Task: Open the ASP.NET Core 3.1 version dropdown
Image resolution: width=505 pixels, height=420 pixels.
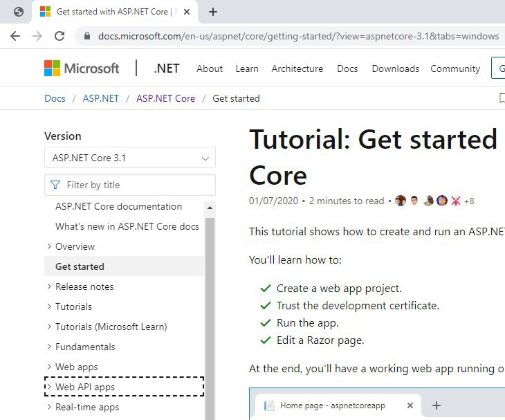Action: [130, 158]
